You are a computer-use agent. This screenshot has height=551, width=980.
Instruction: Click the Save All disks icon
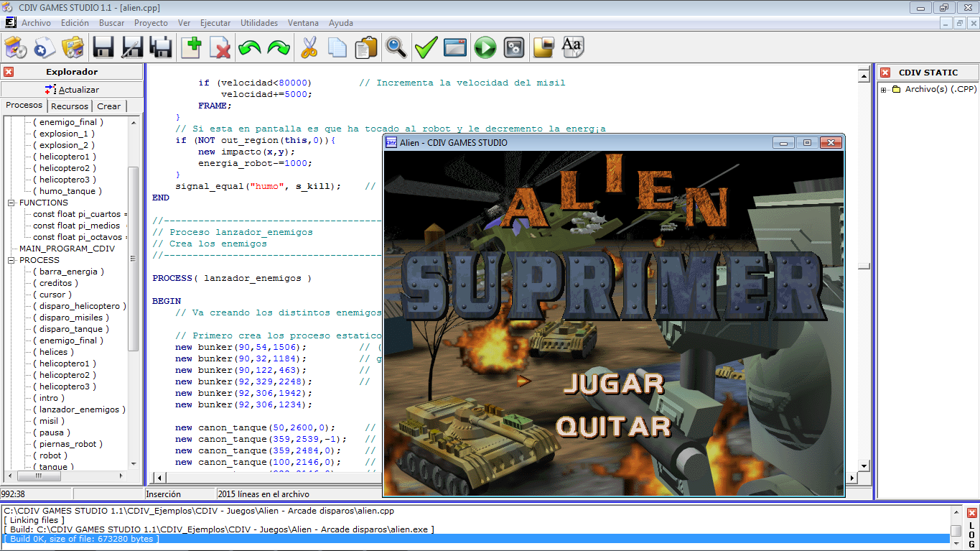(160, 47)
